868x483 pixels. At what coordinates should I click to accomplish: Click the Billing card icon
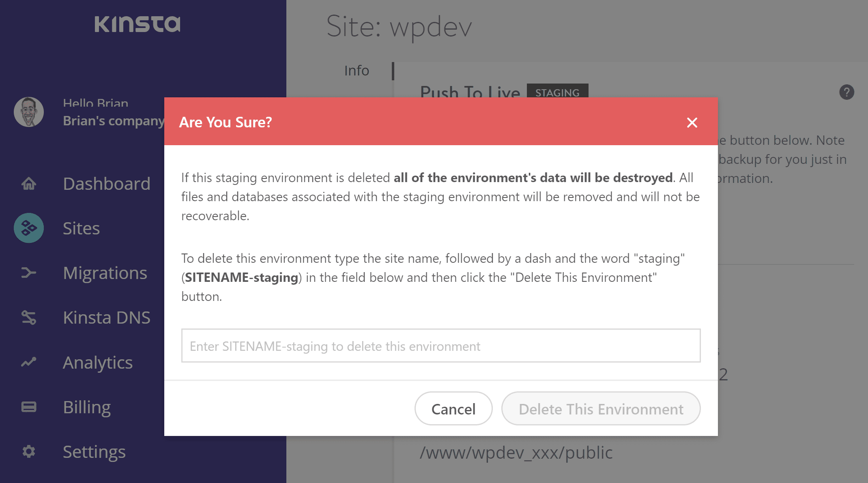pyautogui.click(x=29, y=407)
